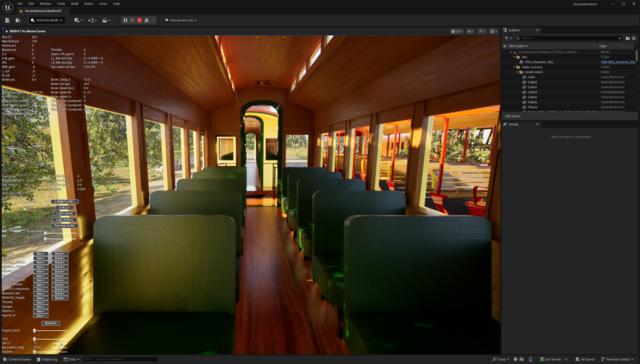Open the Outliner filter options
This screenshot has height=364, width=640.
pos(507,38)
